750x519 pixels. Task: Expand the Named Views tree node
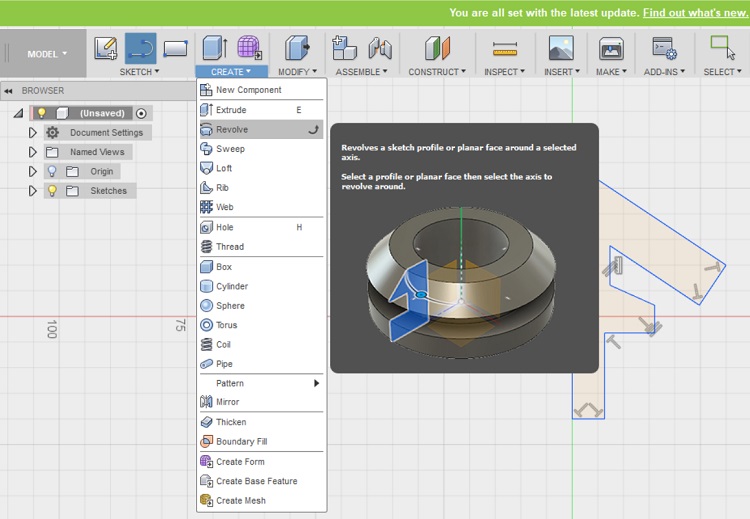[x=33, y=152]
